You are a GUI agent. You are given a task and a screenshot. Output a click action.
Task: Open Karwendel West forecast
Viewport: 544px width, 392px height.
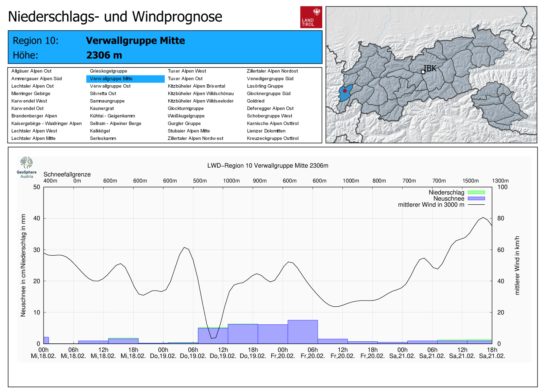click(29, 101)
